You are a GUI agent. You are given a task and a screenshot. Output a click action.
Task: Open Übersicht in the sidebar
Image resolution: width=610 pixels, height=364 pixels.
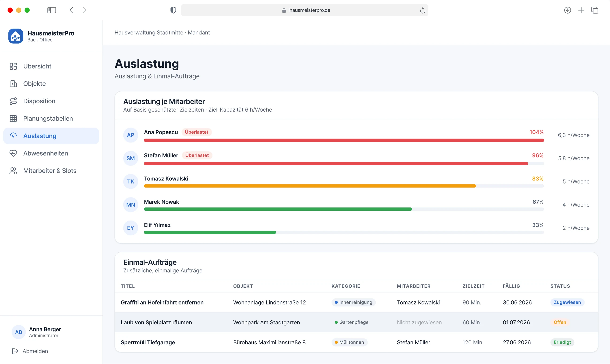coord(51,66)
